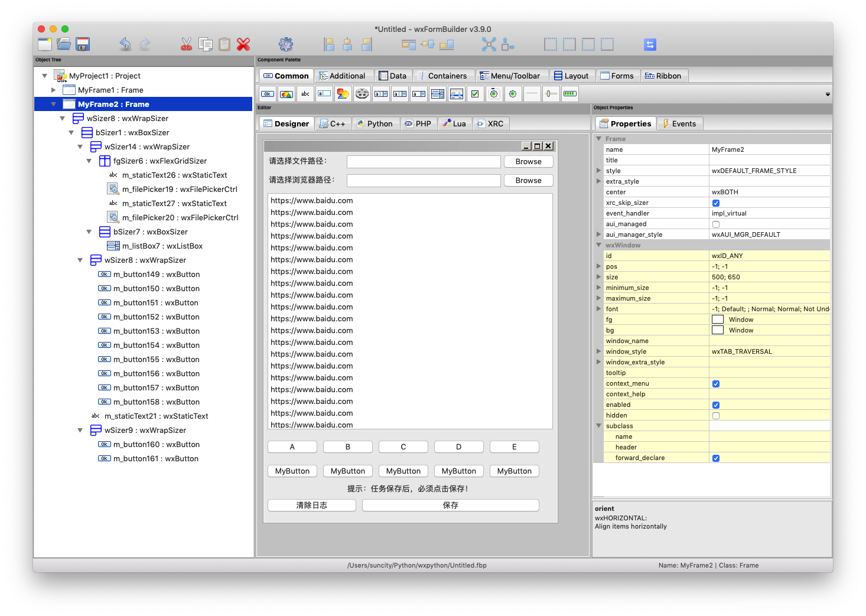
Task: Open the code generation settings gear icon
Action: point(285,44)
